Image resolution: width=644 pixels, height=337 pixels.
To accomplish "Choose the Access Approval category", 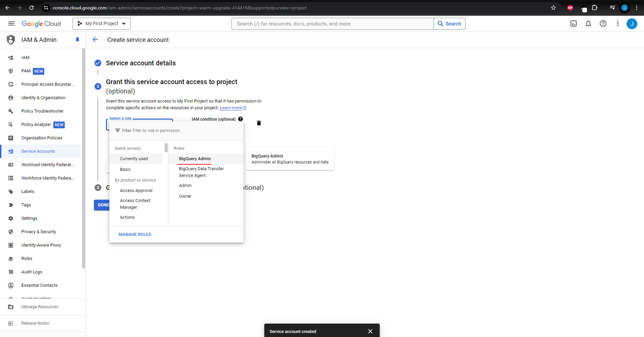I will tap(136, 191).
